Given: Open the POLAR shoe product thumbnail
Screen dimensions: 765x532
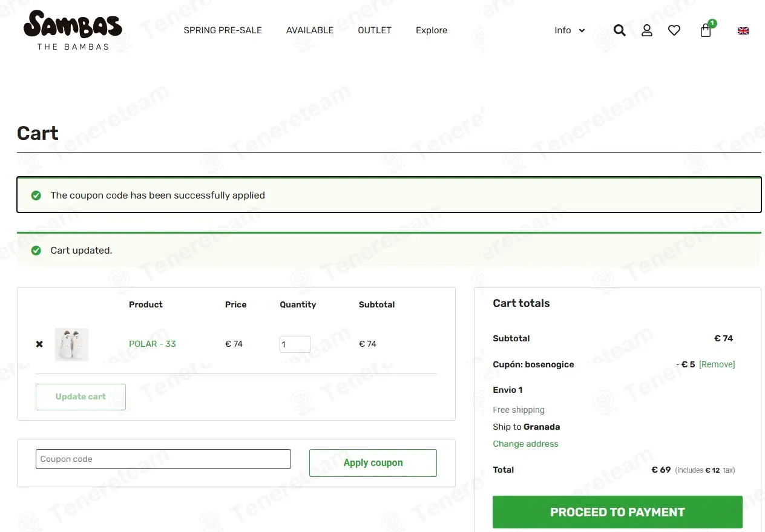Looking at the screenshot, I should 71,344.
